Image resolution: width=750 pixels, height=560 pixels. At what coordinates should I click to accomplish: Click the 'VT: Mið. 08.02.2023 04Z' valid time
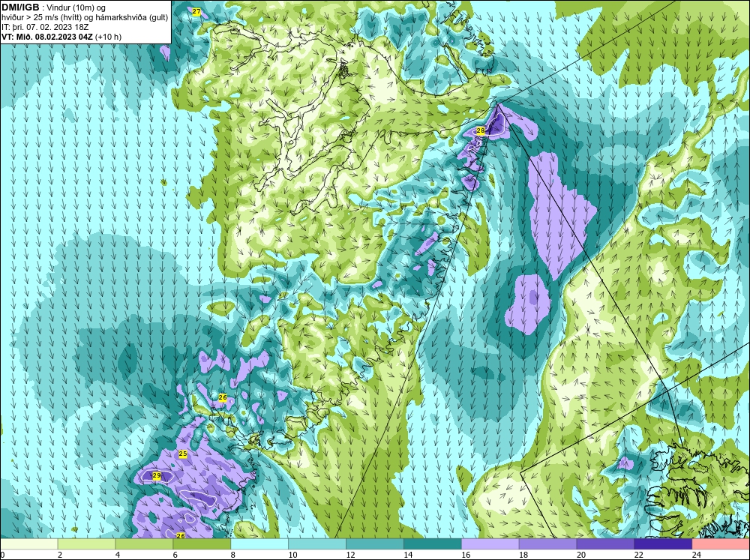(46, 37)
